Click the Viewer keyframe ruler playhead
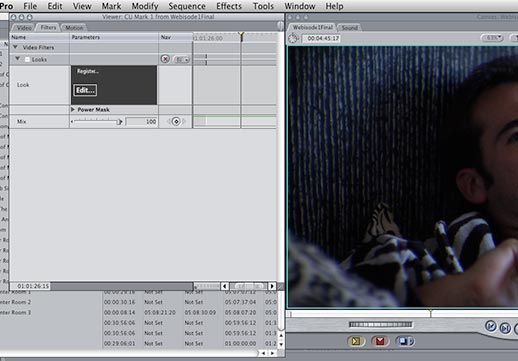518x361 pixels. click(241, 36)
